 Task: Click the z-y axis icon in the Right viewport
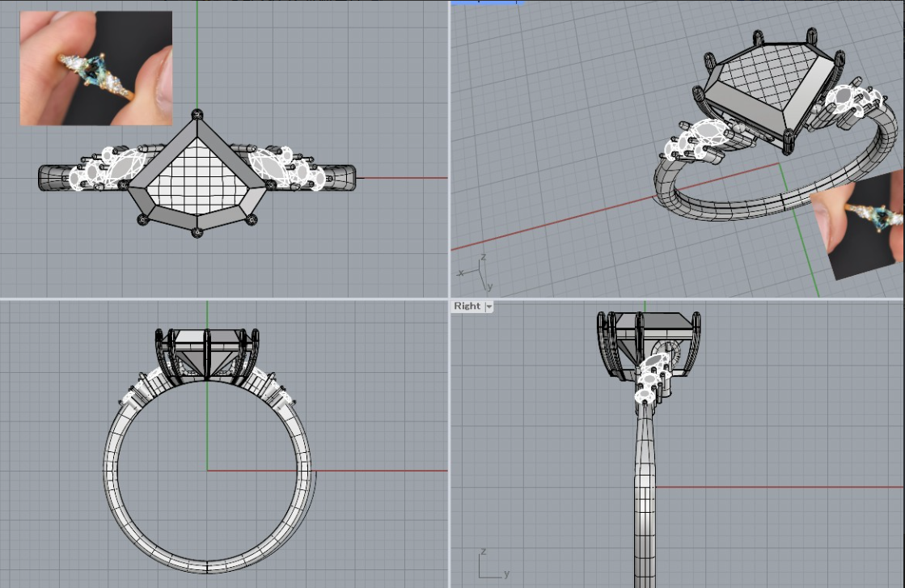click(493, 564)
